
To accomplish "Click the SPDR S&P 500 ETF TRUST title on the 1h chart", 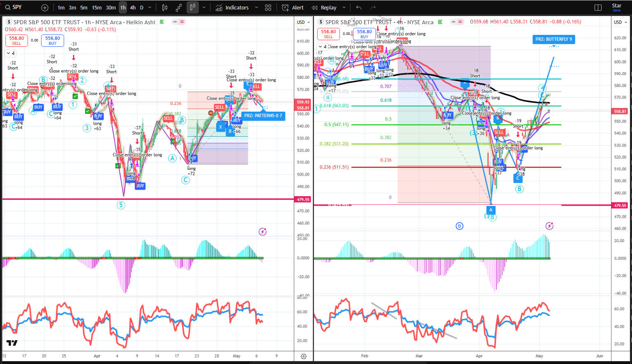I will (x=47, y=22).
